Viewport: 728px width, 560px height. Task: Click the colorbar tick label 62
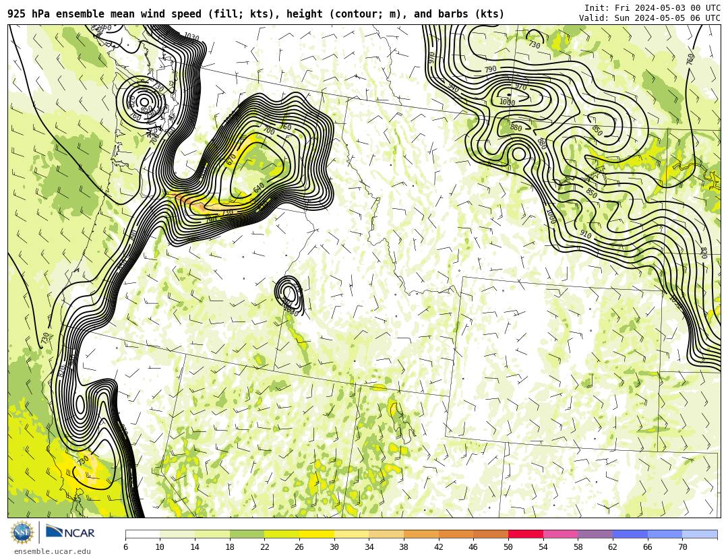[x=612, y=547]
